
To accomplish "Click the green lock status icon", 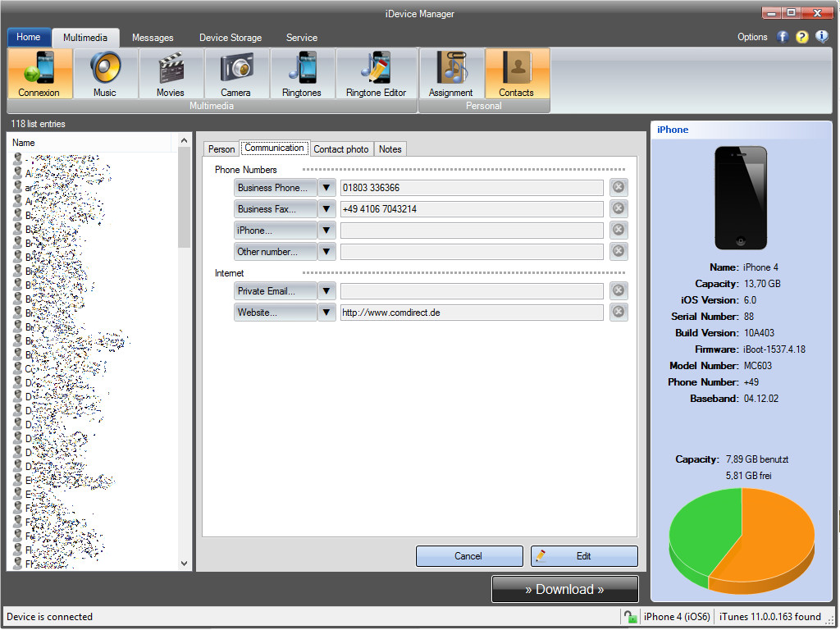I will point(631,617).
